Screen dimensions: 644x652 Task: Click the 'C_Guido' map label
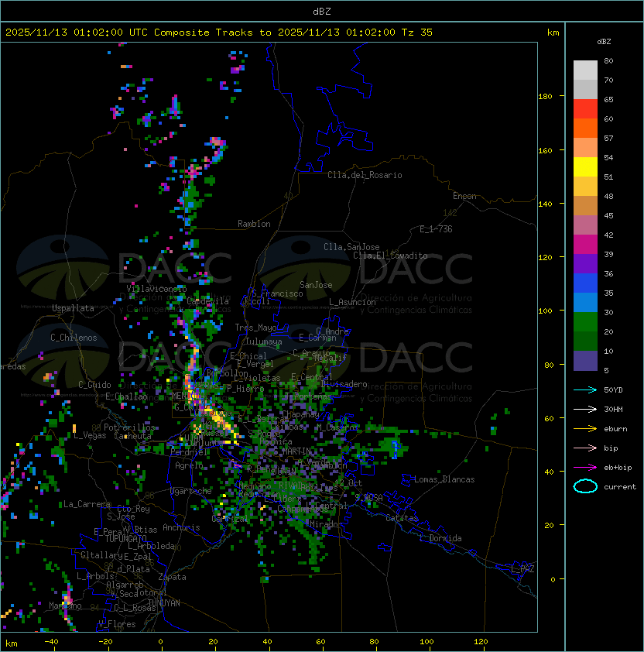click(94, 385)
